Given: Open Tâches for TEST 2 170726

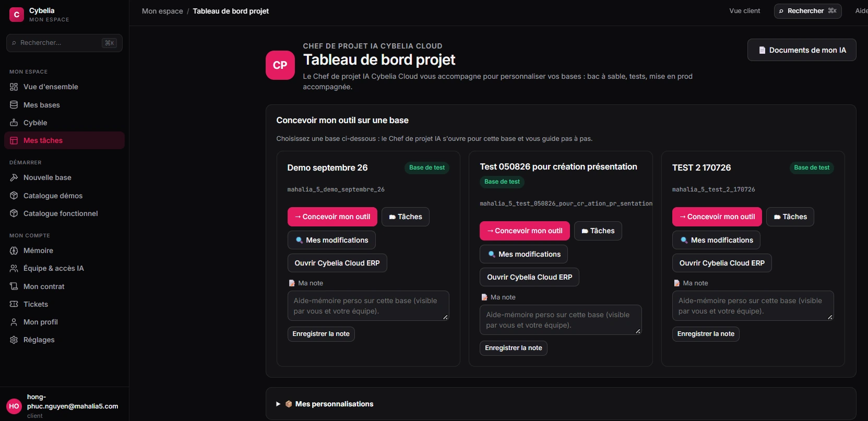Looking at the screenshot, I should coord(790,216).
